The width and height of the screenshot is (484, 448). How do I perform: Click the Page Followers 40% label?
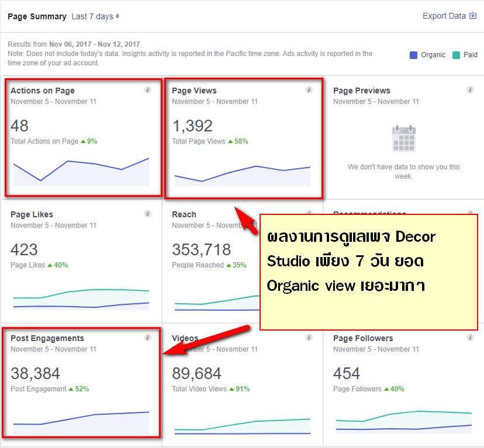coord(369,389)
